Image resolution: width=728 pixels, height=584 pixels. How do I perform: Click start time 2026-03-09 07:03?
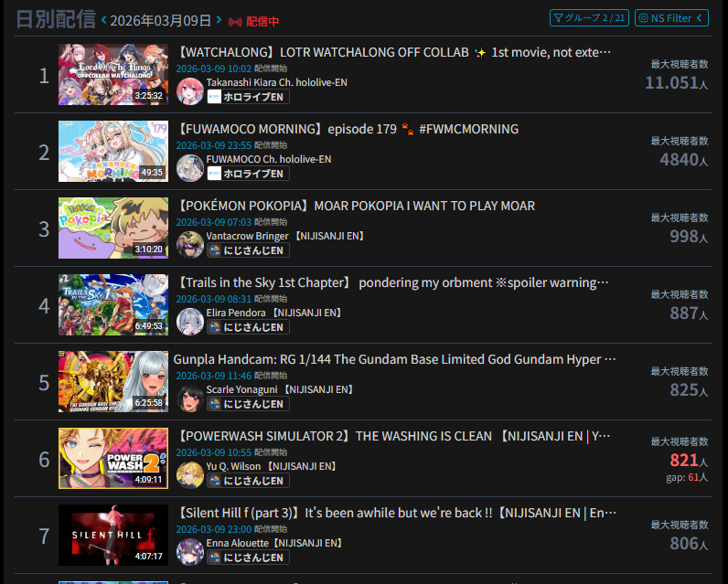[214, 222]
